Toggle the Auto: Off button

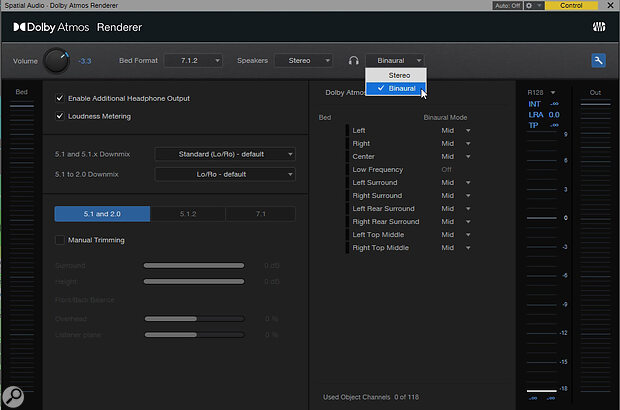click(508, 6)
